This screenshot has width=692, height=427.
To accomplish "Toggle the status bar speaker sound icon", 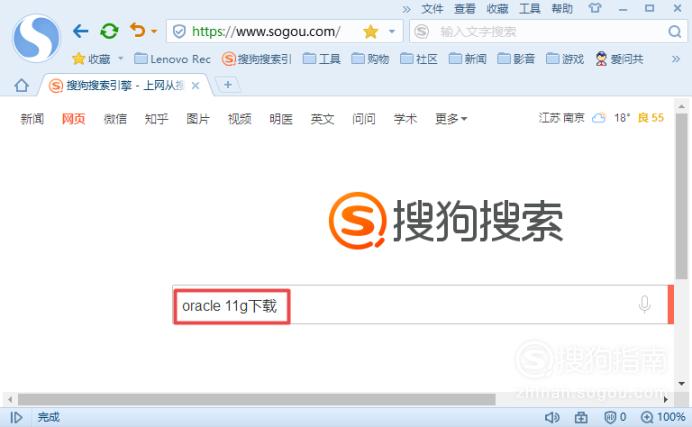I will click(552, 417).
